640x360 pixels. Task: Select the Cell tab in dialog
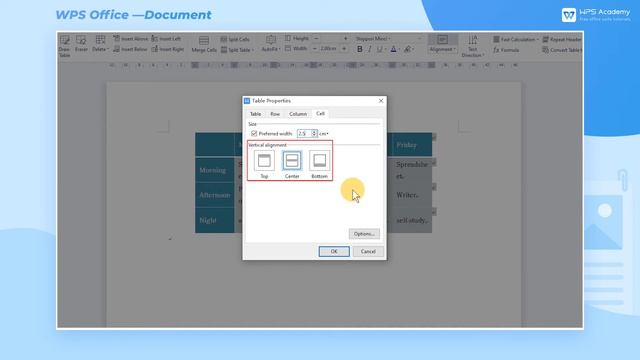(x=320, y=113)
